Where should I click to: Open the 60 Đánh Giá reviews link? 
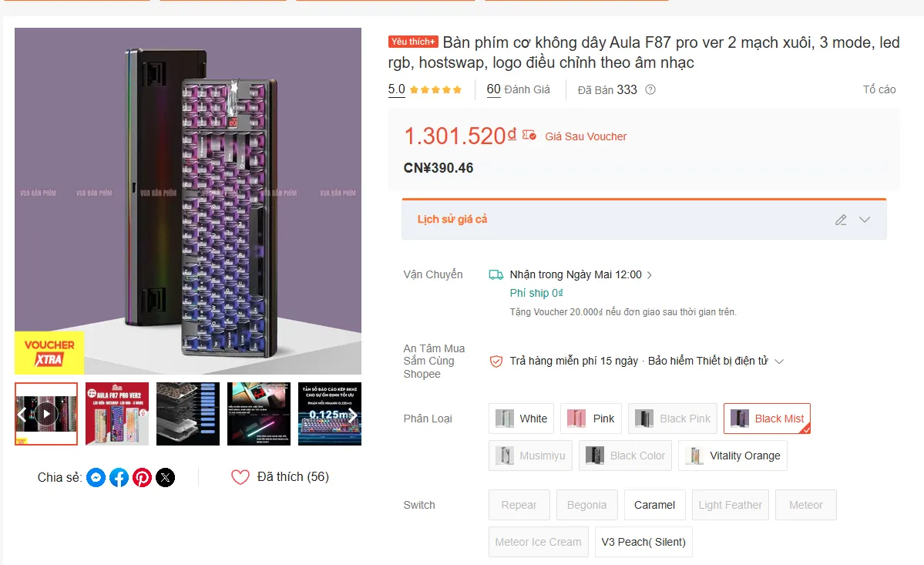click(517, 89)
